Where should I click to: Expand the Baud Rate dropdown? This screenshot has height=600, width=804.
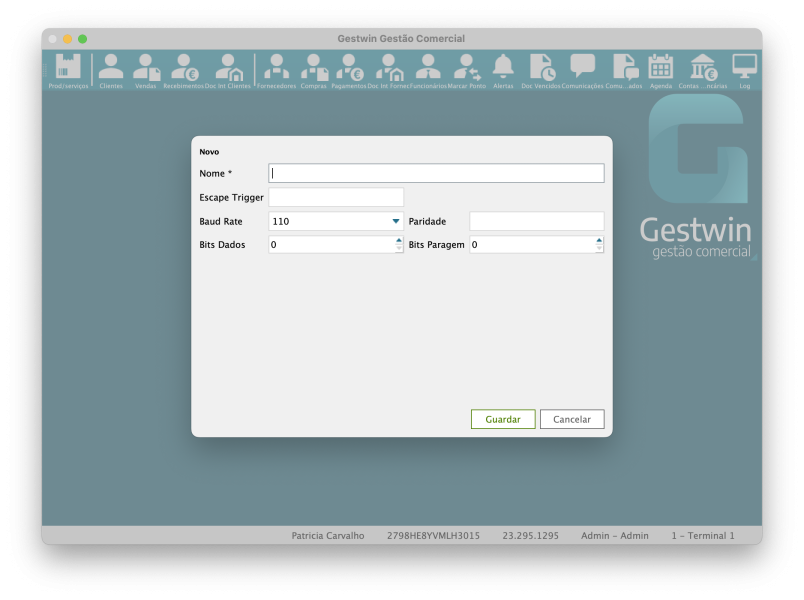(x=396, y=221)
